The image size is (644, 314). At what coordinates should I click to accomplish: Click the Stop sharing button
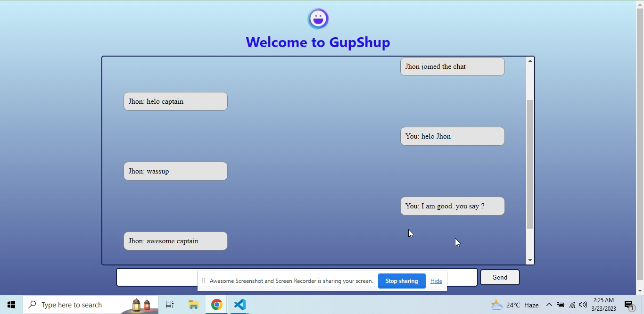point(402,281)
